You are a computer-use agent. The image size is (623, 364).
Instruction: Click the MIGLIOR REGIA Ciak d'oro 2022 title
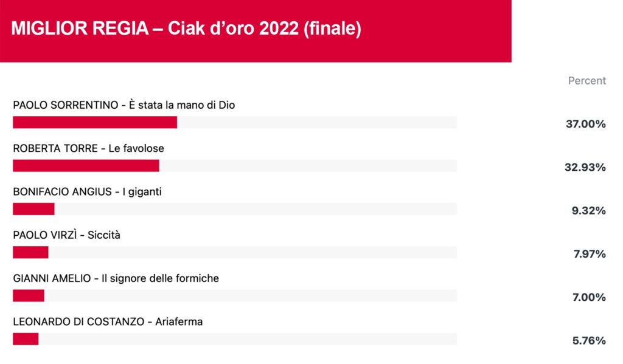click(x=186, y=29)
